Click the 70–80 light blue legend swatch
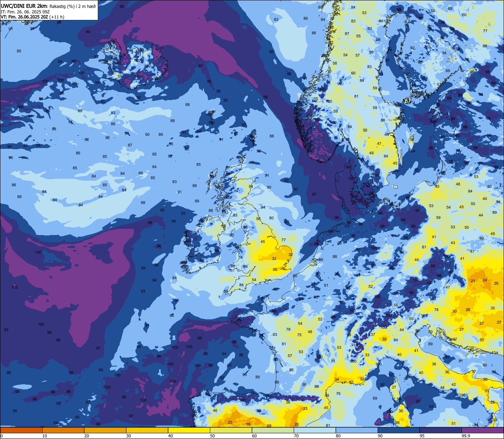 (315, 430)
